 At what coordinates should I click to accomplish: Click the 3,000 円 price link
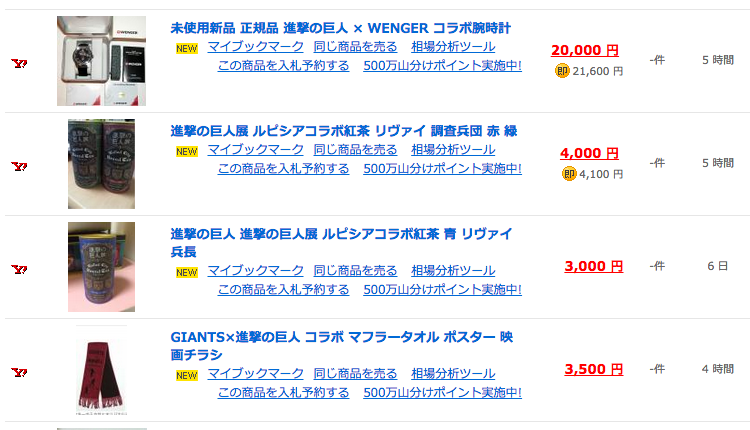[593, 266]
